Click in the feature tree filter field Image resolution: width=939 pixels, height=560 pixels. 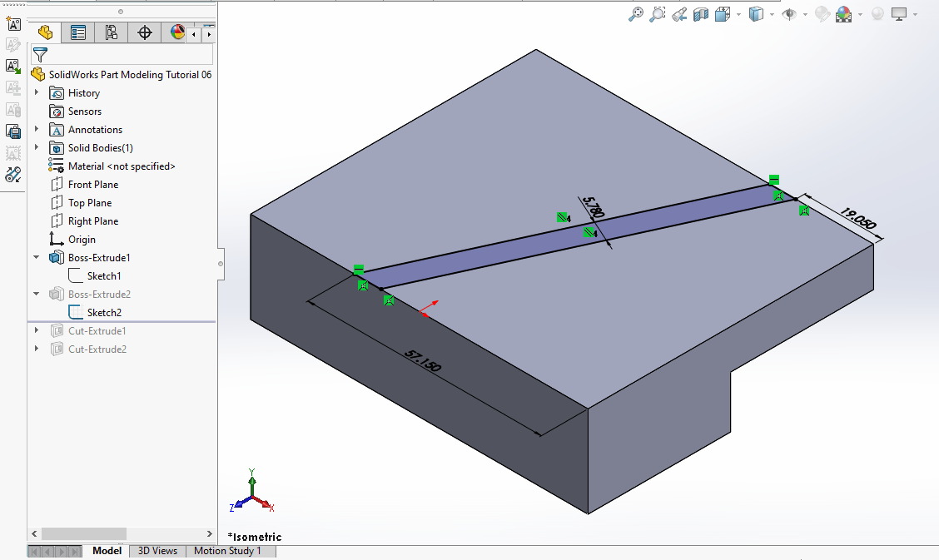point(122,55)
